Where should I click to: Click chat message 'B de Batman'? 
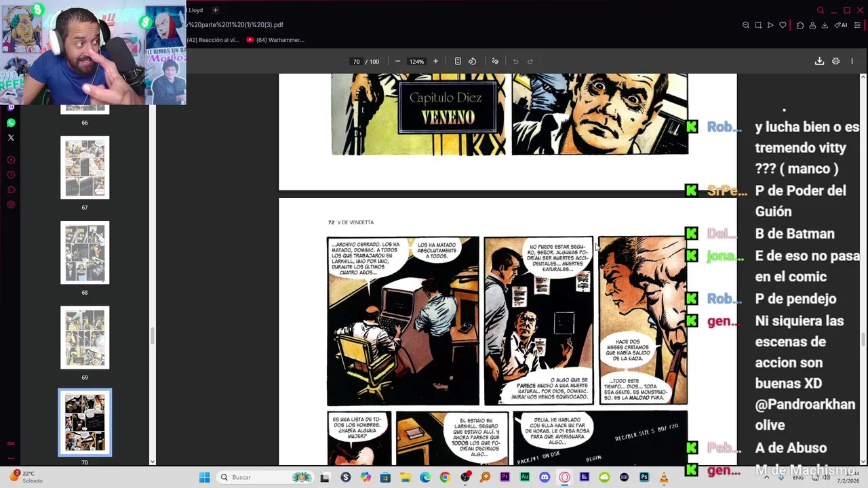[795, 234]
